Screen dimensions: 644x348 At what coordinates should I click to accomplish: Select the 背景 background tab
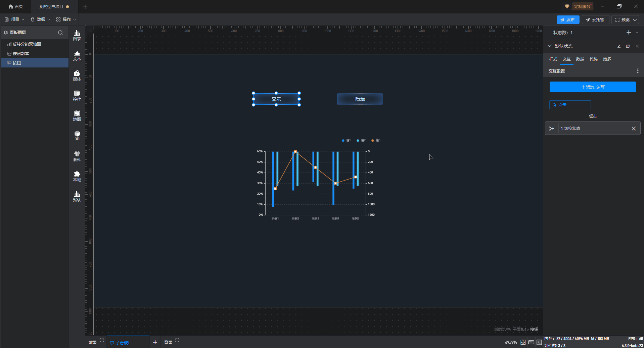168,343
